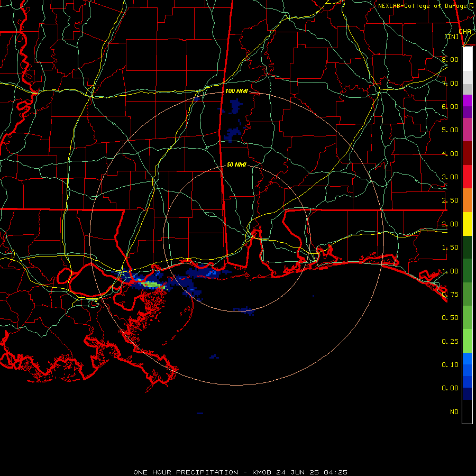This screenshot has height=476, width=476.
Task: Click the 100 NMI range ring label
Action: click(x=236, y=91)
